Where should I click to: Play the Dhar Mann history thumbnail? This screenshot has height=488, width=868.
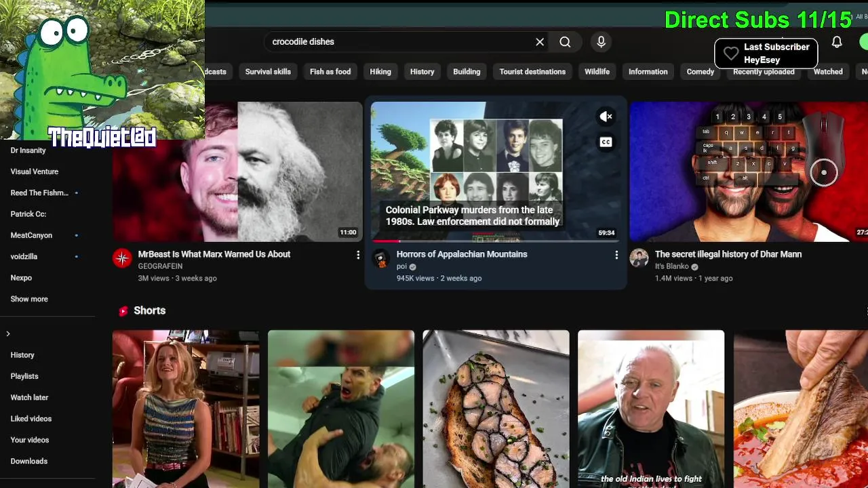coord(749,171)
